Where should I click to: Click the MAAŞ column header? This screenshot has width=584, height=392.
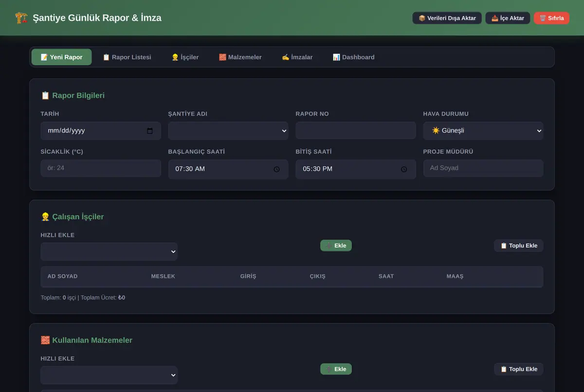coord(455,276)
